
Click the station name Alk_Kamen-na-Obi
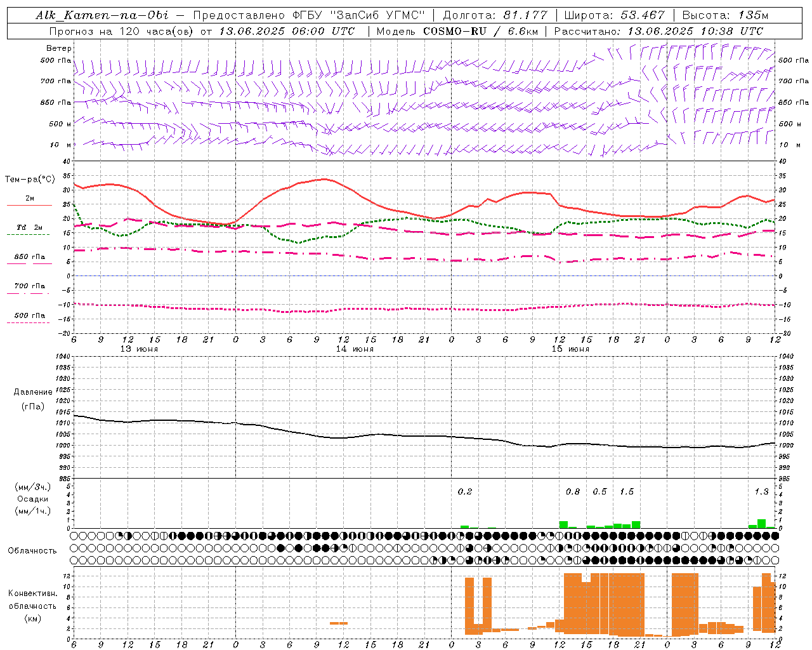(101, 15)
